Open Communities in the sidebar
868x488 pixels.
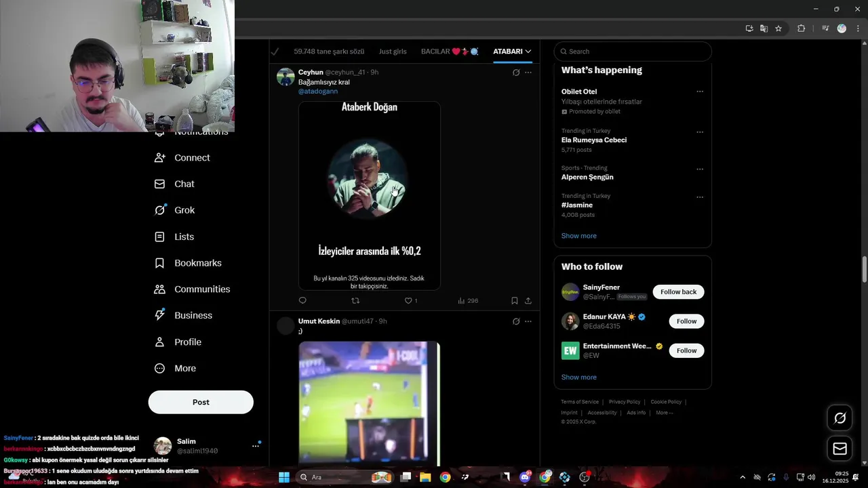(x=192, y=289)
